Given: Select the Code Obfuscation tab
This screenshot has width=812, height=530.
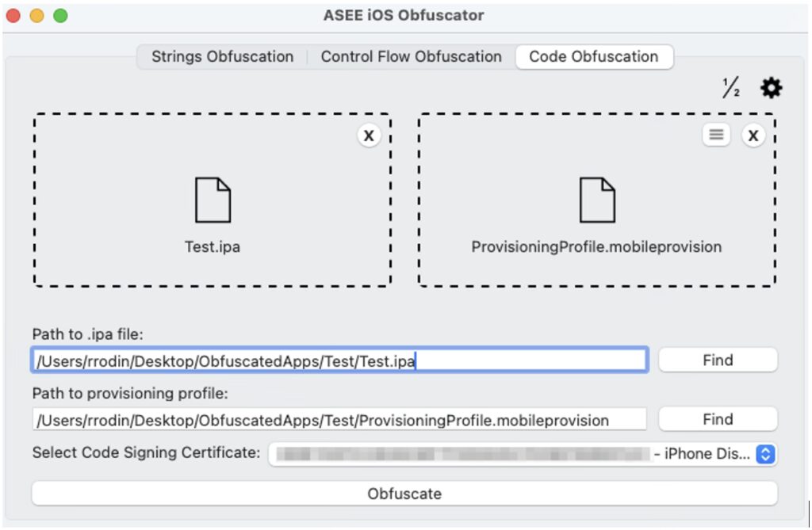Looking at the screenshot, I should [594, 57].
